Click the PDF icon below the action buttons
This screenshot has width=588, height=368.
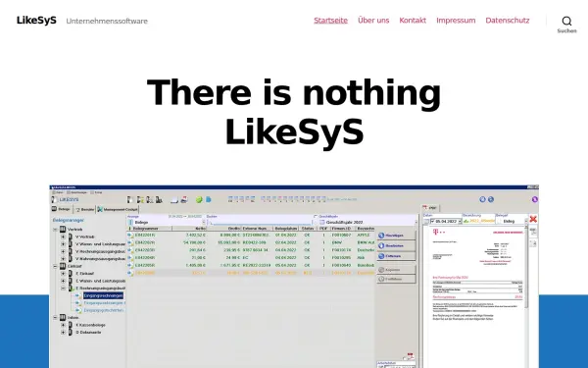click(410, 355)
